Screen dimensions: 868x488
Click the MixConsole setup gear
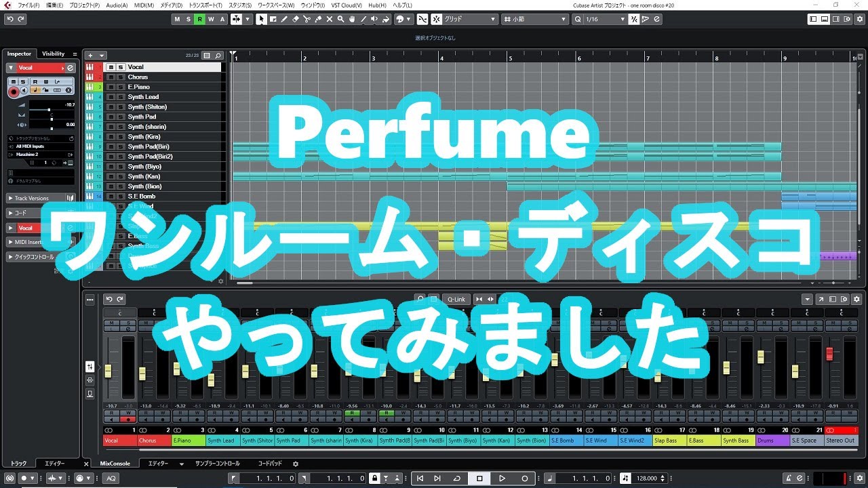click(x=856, y=299)
